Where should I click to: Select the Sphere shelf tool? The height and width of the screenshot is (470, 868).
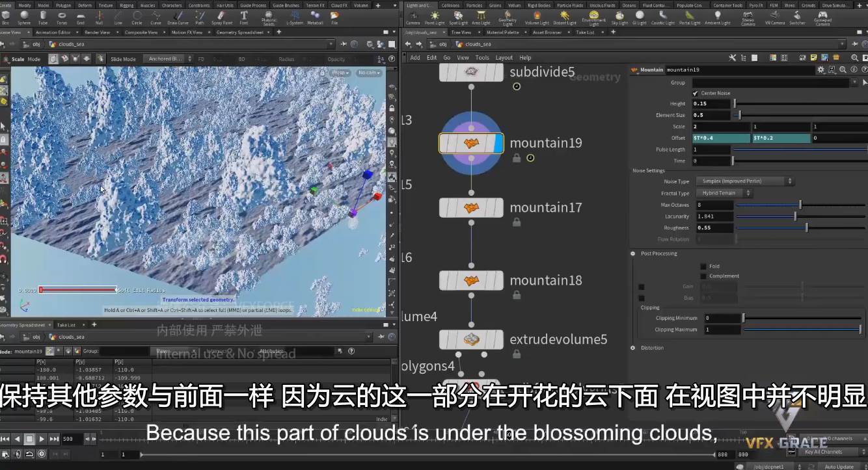pos(24,17)
